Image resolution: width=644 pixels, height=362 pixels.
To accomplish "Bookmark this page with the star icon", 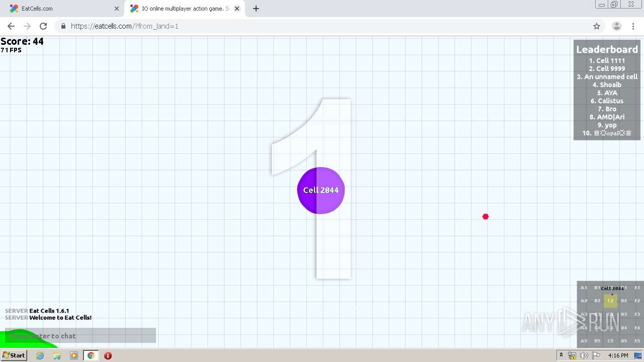I will pyautogui.click(x=597, y=26).
